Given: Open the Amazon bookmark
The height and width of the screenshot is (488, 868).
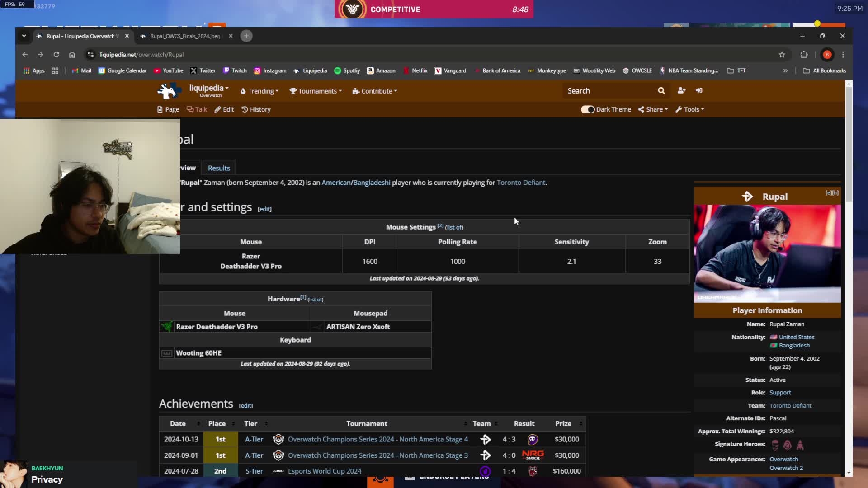Looking at the screenshot, I should (x=381, y=71).
